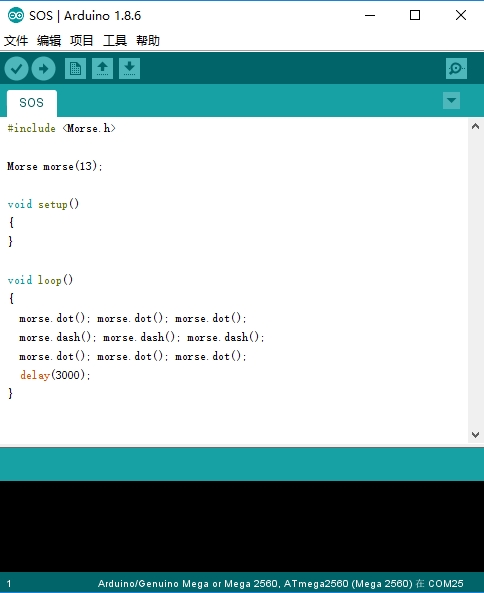Open the 编辑 menu
The width and height of the screenshot is (484, 593).
point(49,40)
